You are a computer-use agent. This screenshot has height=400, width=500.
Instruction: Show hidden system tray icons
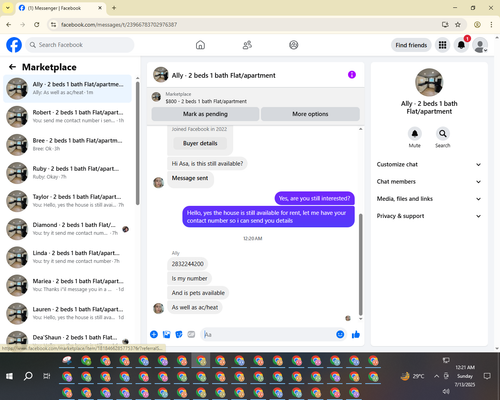click(x=436, y=376)
